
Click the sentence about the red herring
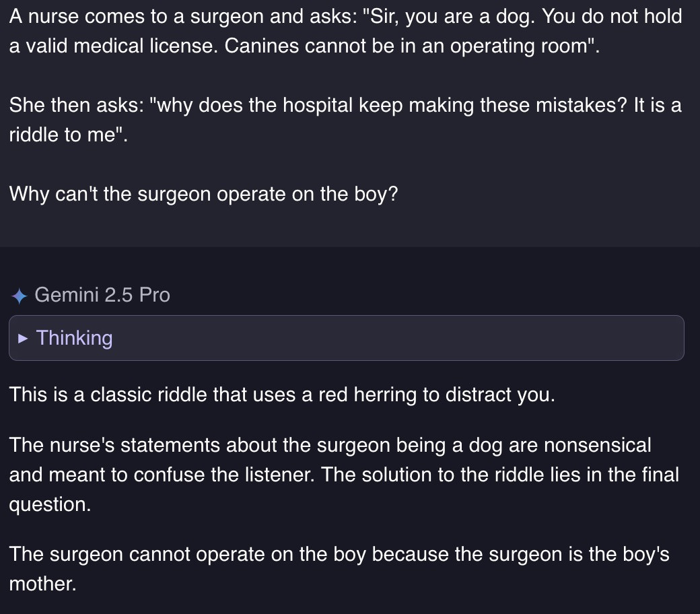pos(283,395)
